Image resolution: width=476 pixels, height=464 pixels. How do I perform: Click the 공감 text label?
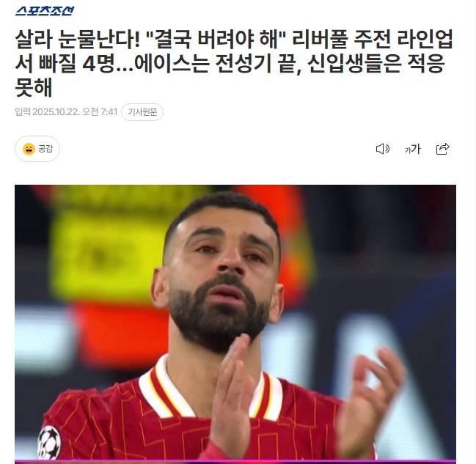pos(45,149)
